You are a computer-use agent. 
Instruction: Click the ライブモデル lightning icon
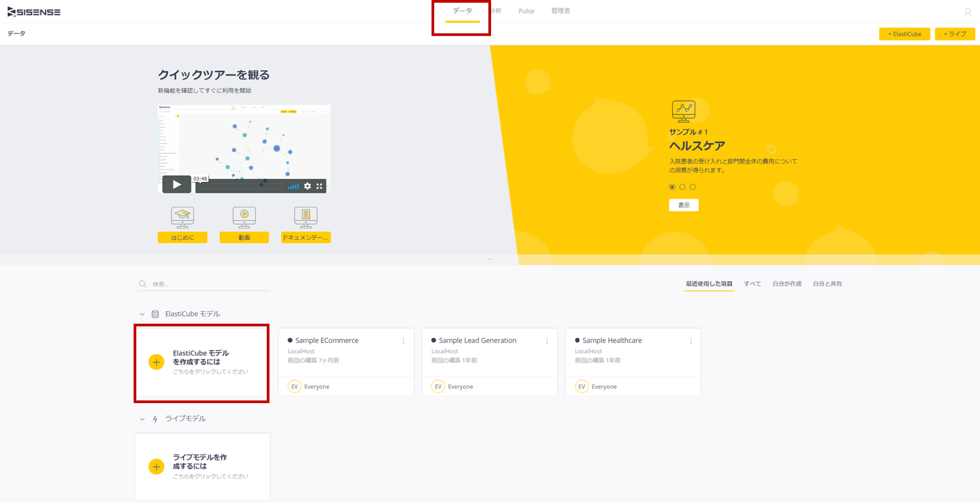[x=155, y=419]
